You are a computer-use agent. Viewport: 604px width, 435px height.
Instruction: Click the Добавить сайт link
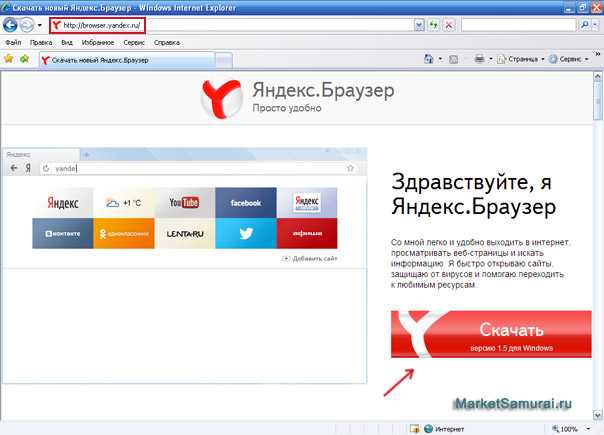coord(310,259)
